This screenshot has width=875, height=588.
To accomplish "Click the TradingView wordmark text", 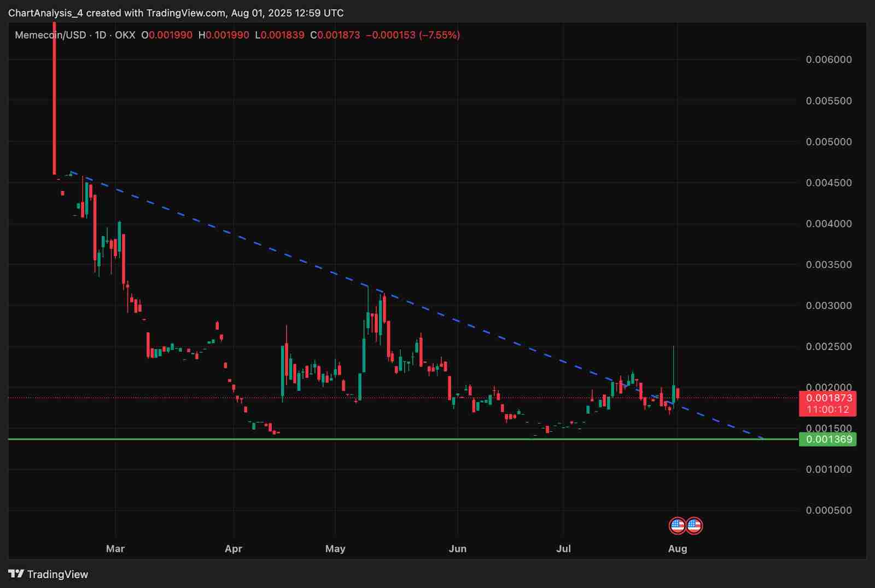I will coord(57,574).
